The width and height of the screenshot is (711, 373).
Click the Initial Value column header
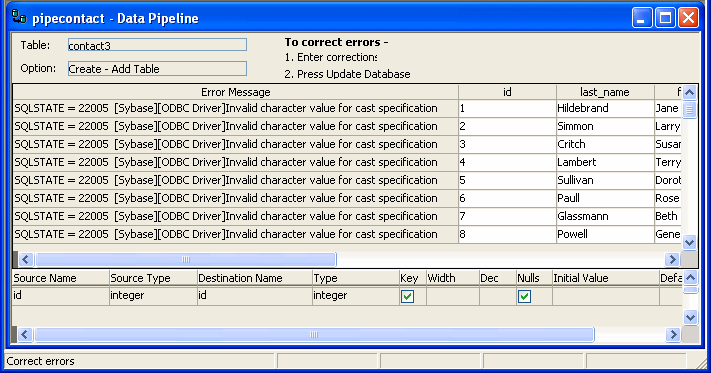(x=605, y=278)
